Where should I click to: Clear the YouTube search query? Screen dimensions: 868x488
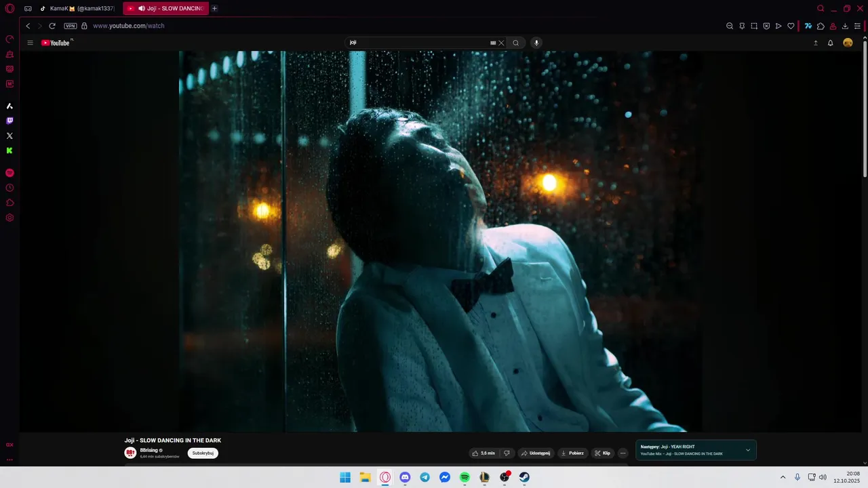(x=502, y=43)
